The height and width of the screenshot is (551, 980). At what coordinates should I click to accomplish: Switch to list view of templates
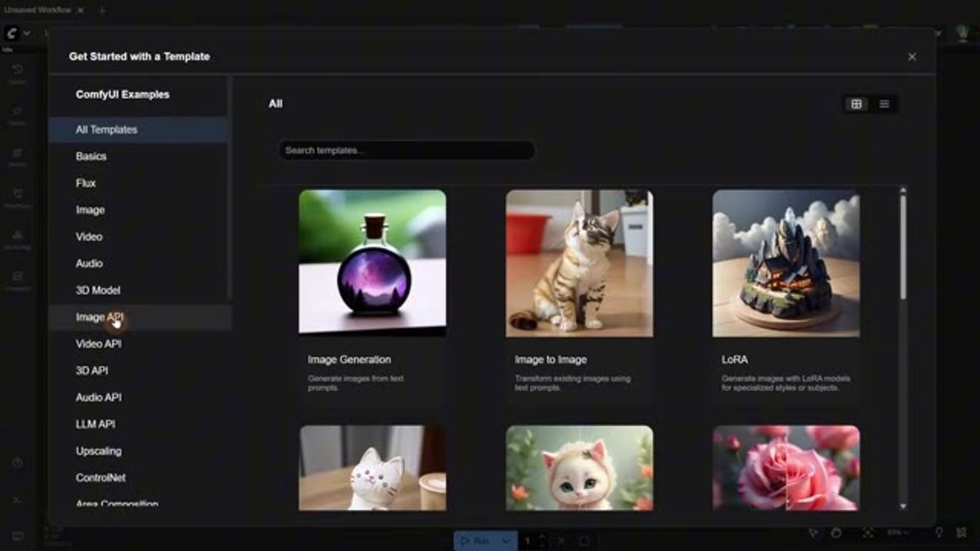[884, 104]
